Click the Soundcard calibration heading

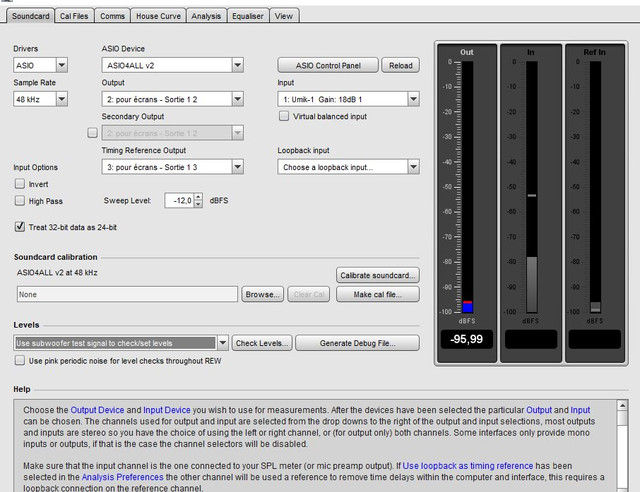[x=56, y=257]
